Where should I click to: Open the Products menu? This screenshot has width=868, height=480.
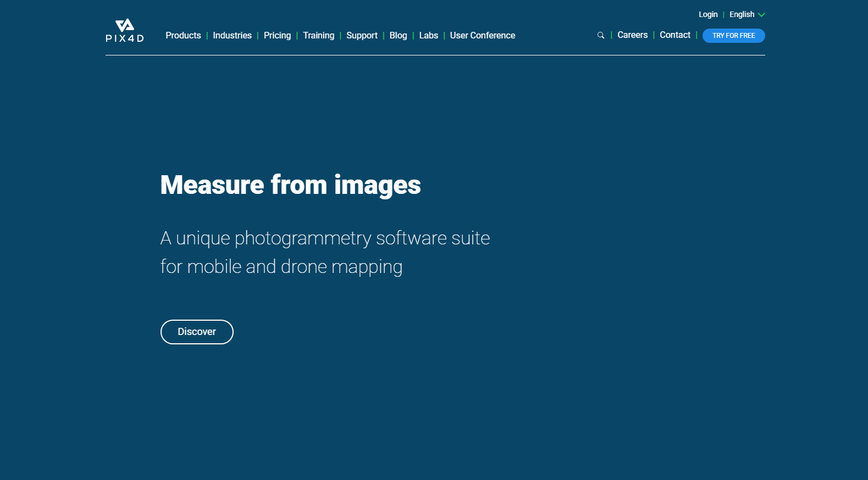[x=183, y=35]
